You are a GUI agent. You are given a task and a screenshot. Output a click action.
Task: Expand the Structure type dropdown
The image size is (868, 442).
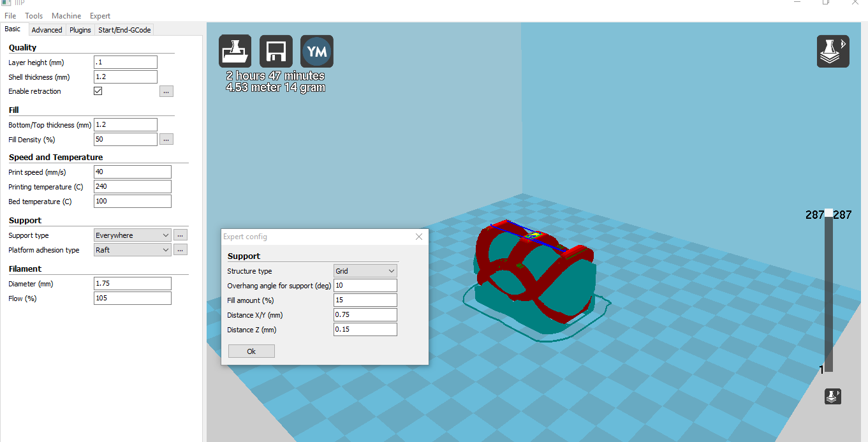coord(365,271)
